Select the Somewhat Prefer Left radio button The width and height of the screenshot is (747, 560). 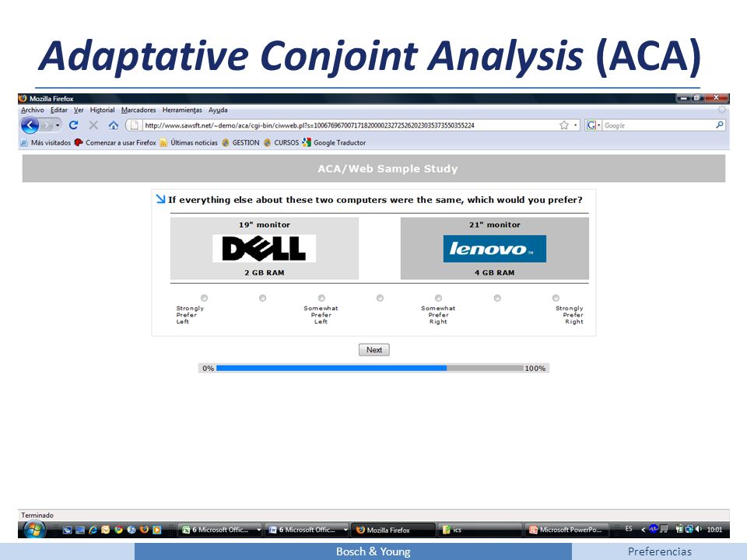click(x=321, y=298)
